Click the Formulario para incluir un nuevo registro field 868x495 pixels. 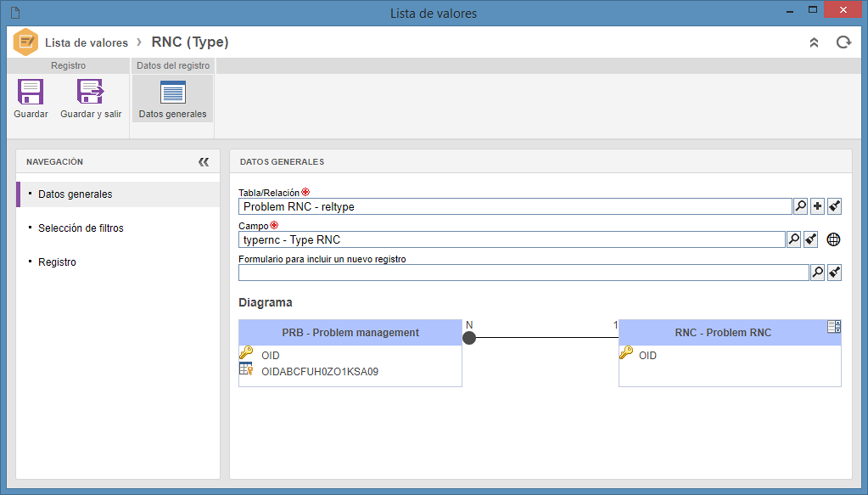524,273
